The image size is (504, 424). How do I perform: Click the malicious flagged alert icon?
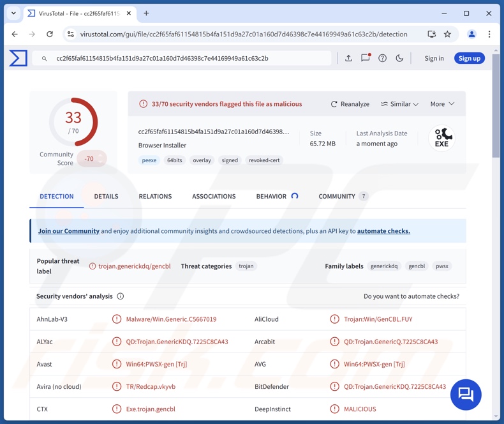[x=143, y=104]
